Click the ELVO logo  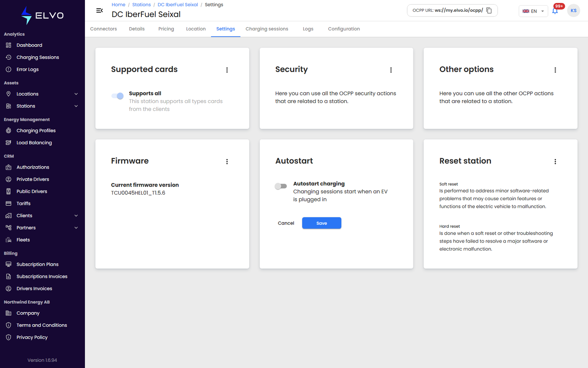42,15
